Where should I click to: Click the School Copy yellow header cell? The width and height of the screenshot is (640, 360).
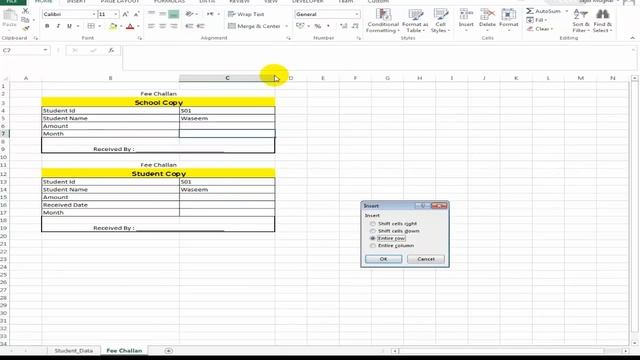pyautogui.click(x=158, y=102)
